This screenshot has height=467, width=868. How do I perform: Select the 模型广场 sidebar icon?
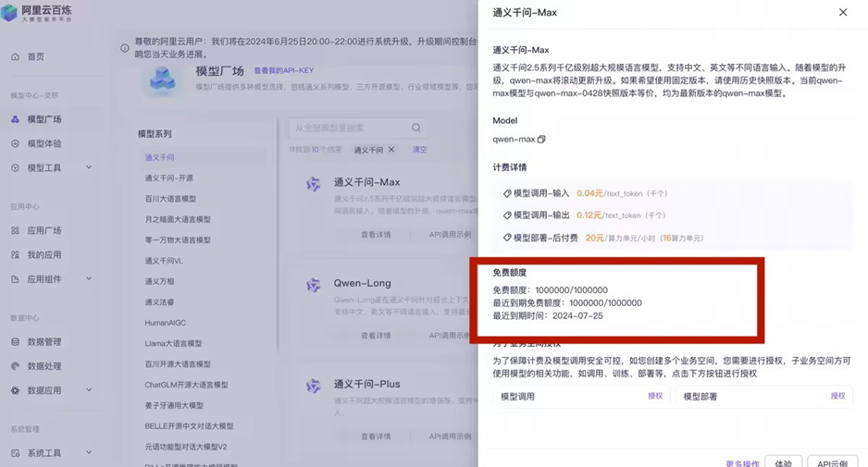[15, 119]
